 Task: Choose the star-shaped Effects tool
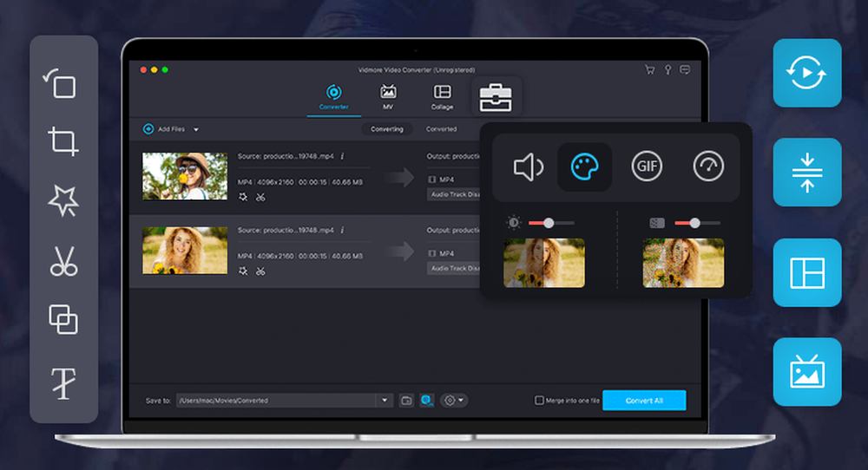click(x=63, y=200)
